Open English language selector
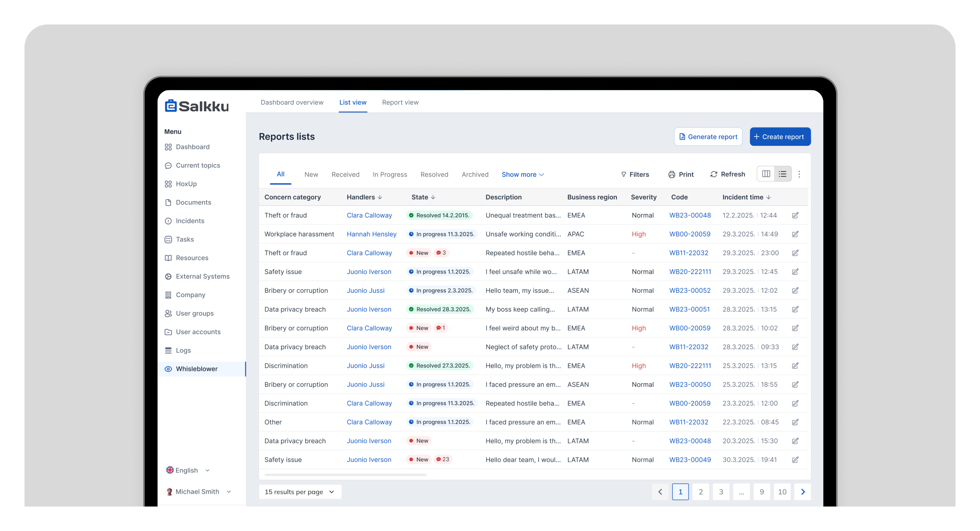This screenshot has width=980, height=531. pos(188,470)
